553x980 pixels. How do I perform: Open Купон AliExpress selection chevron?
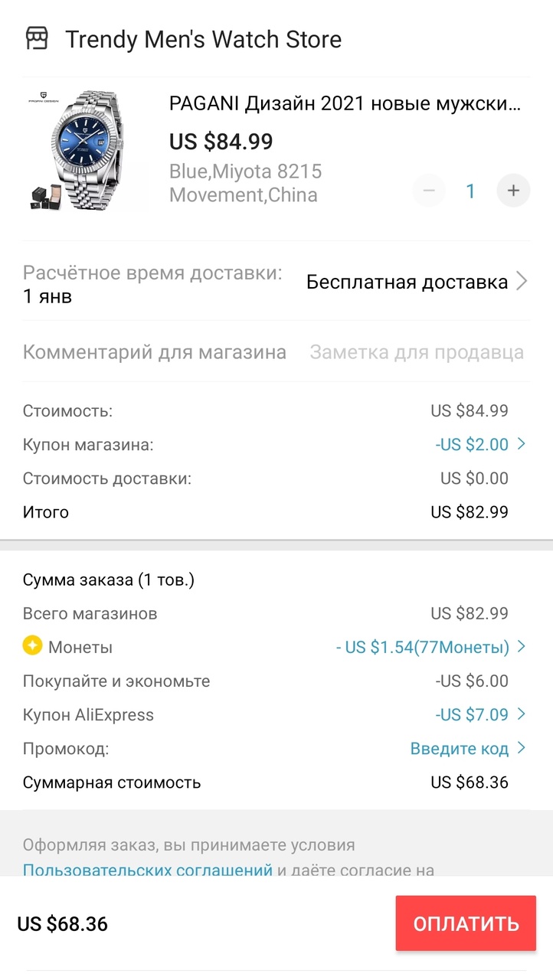[522, 714]
